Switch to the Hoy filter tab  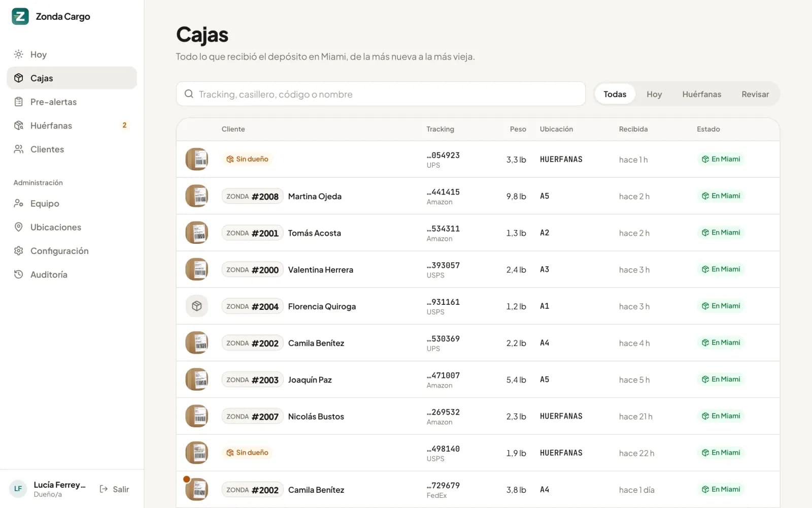pyautogui.click(x=654, y=94)
